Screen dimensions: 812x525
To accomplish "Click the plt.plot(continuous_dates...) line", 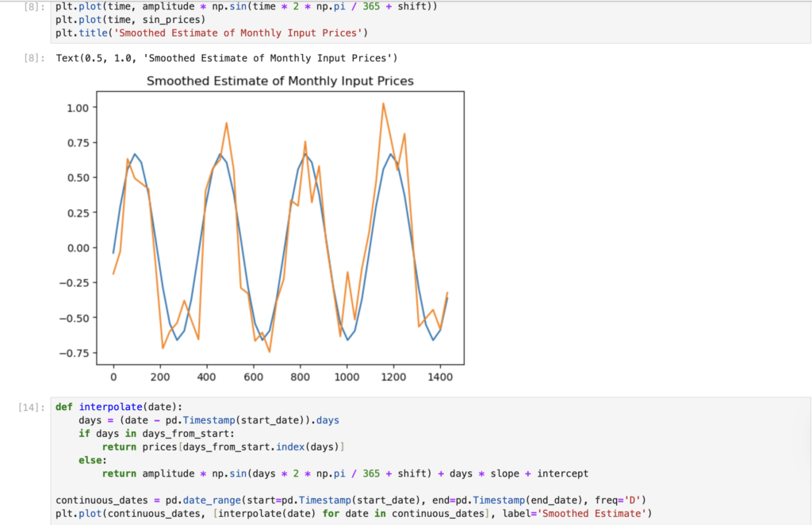I will click(353, 514).
